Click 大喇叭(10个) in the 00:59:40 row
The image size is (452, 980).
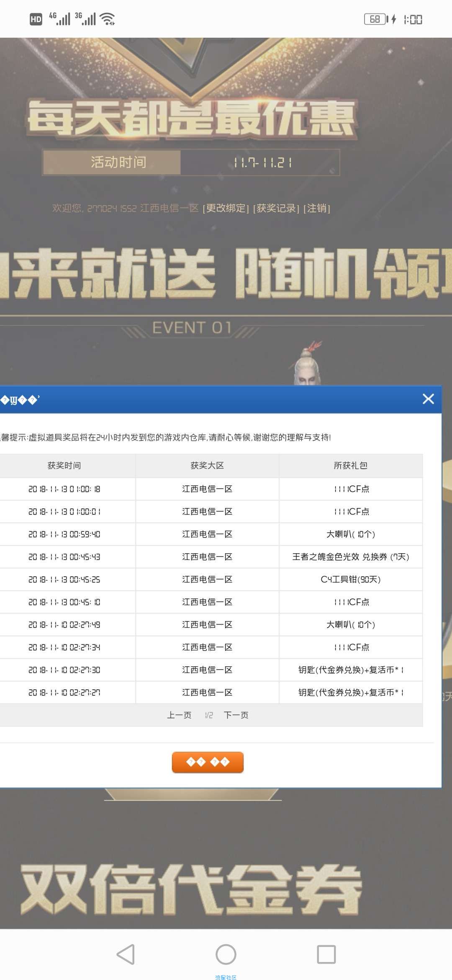click(351, 534)
